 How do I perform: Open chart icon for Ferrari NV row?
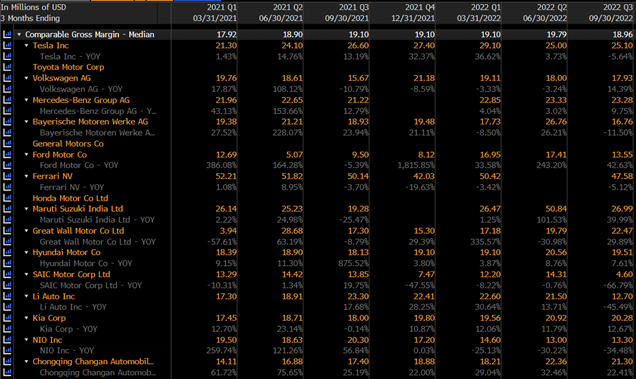(7, 176)
